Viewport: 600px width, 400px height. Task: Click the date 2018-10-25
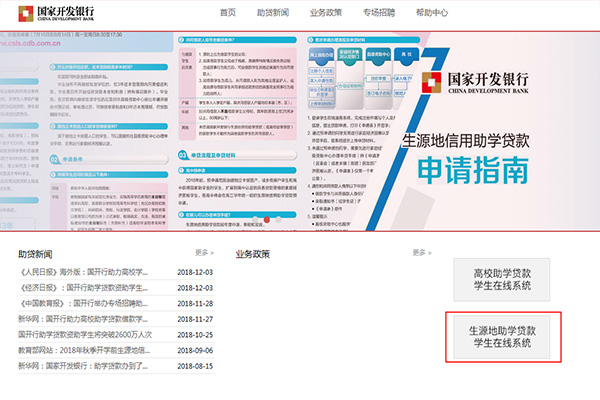tap(195, 335)
